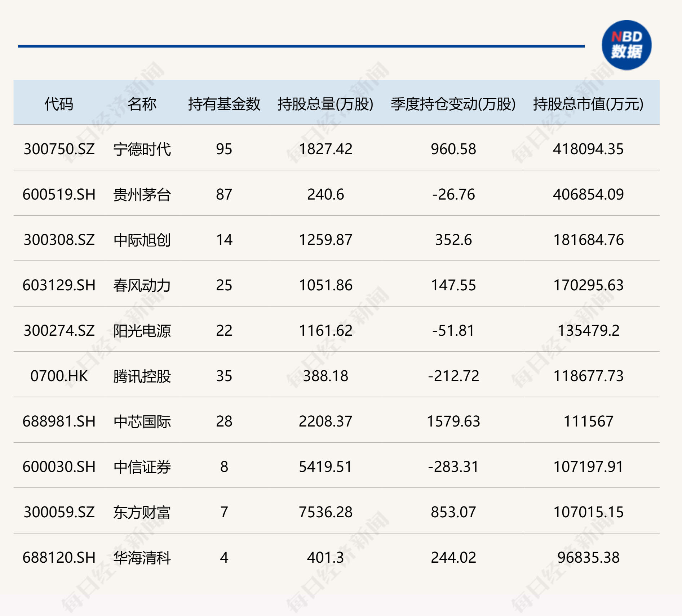Click quarterly change 1579.63
682x616 pixels.
453,421
